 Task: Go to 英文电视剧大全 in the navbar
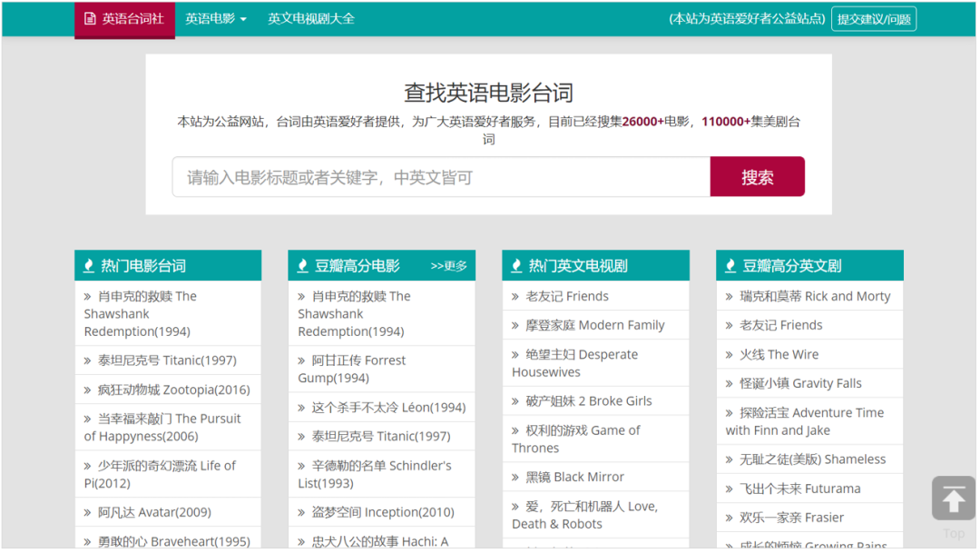(311, 19)
